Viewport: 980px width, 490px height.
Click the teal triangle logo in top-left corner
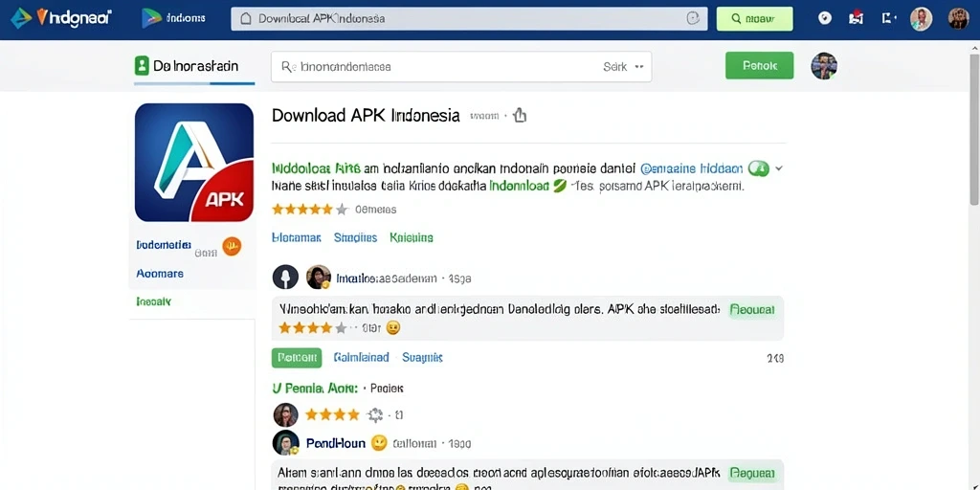click(21, 18)
